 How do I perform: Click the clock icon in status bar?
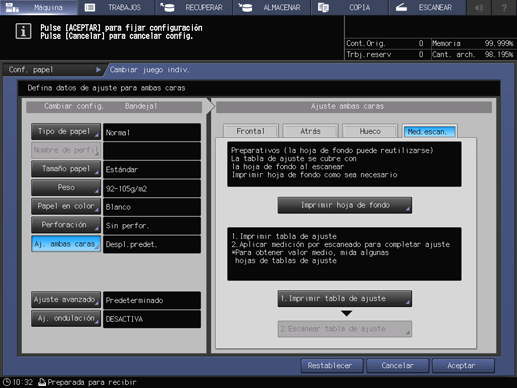(7, 382)
